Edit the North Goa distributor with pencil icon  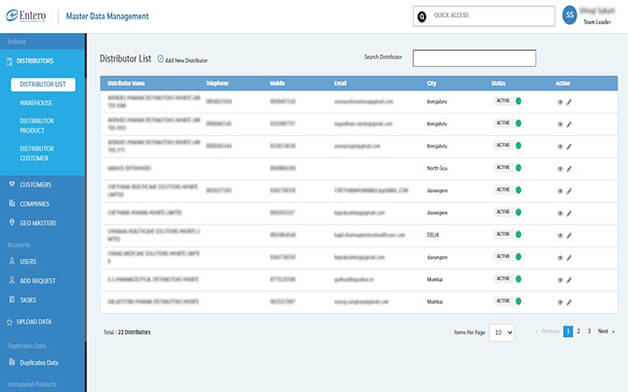(x=569, y=169)
